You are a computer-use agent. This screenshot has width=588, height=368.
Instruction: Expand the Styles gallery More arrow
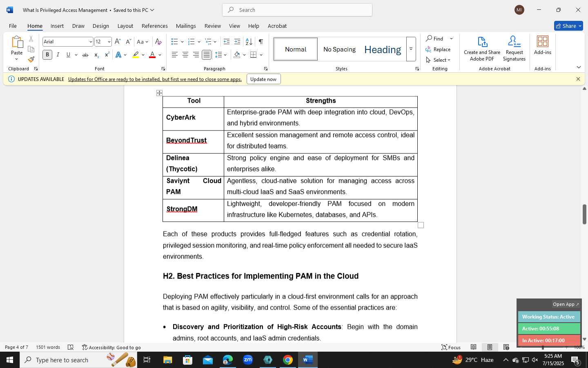click(411, 49)
